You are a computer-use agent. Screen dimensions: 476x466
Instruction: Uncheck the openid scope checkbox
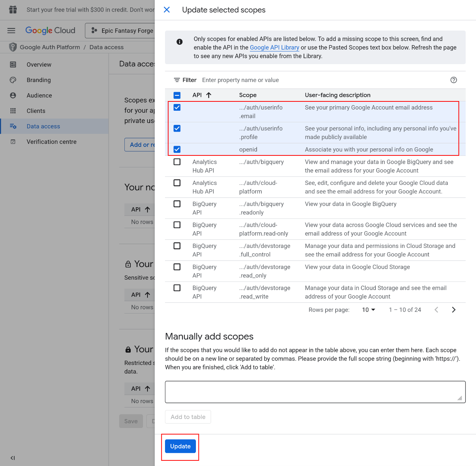tap(177, 149)
